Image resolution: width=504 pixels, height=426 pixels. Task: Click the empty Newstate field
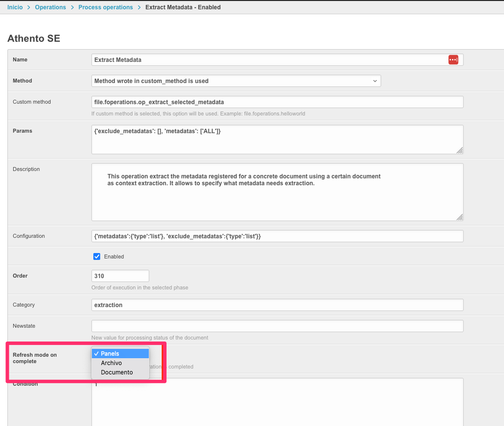[x=277, y=326]
